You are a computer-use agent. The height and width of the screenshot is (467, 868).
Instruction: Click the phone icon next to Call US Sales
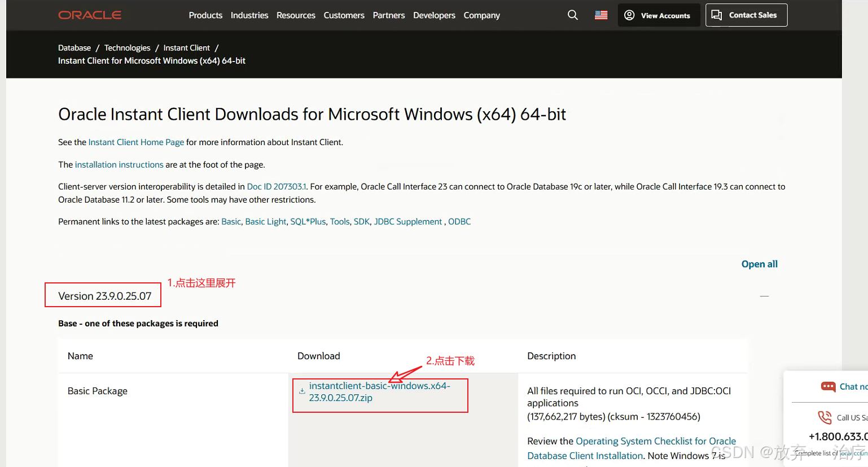824,417
